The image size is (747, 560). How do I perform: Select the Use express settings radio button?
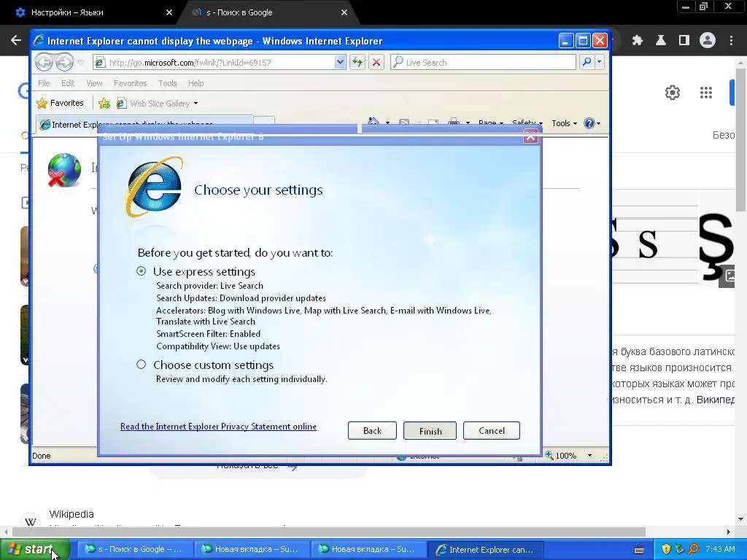coord(141,271)
